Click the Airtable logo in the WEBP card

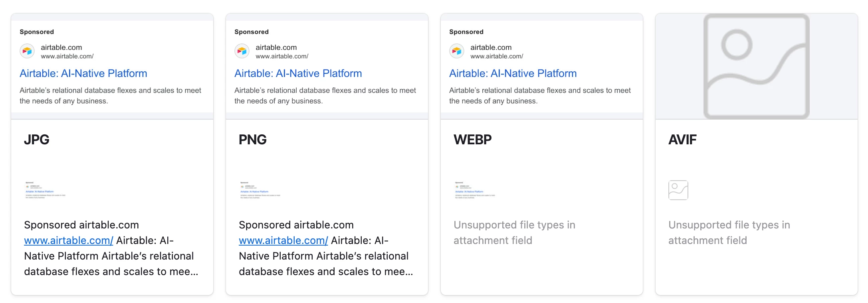(x=457, y=51)
